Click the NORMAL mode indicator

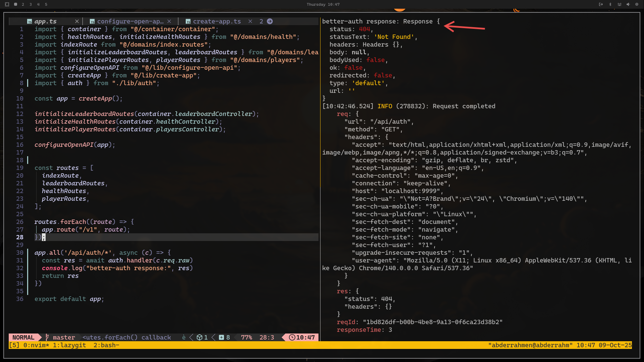pyautogui.click(x=23, y=337)
